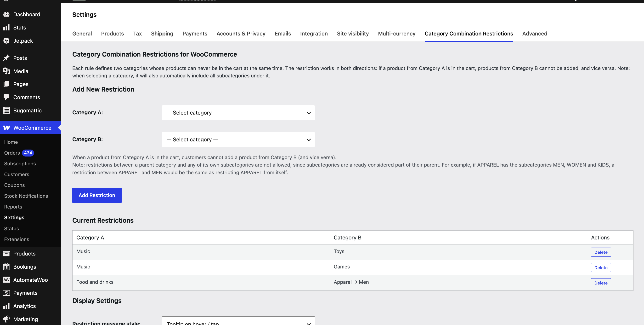Image resolution: width=644 pixels, height=325 pixels.
Task: Open the Extensions submenu link
Action: tap(17, 239)
